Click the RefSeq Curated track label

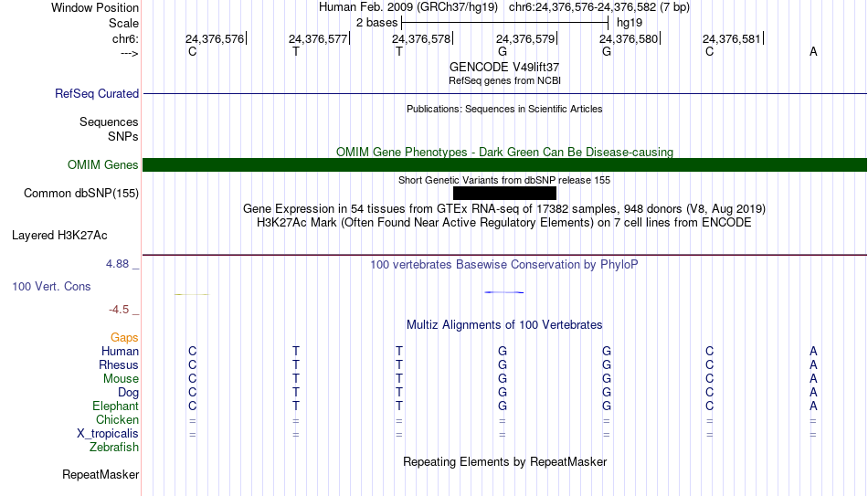tap(97, 93)
